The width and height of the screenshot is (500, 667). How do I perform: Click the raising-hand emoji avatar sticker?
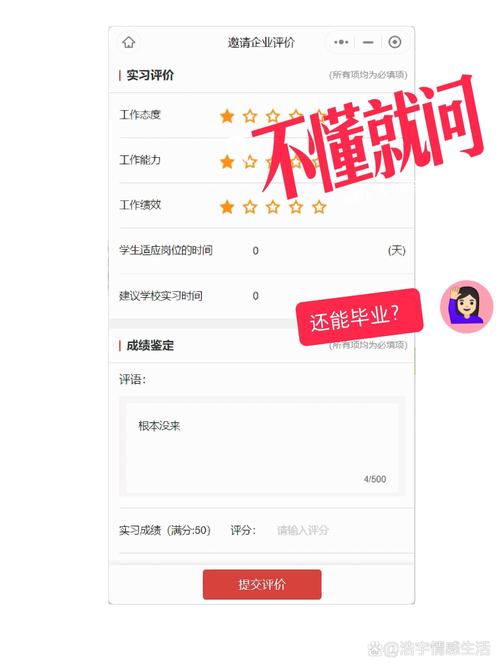(466, 306)
